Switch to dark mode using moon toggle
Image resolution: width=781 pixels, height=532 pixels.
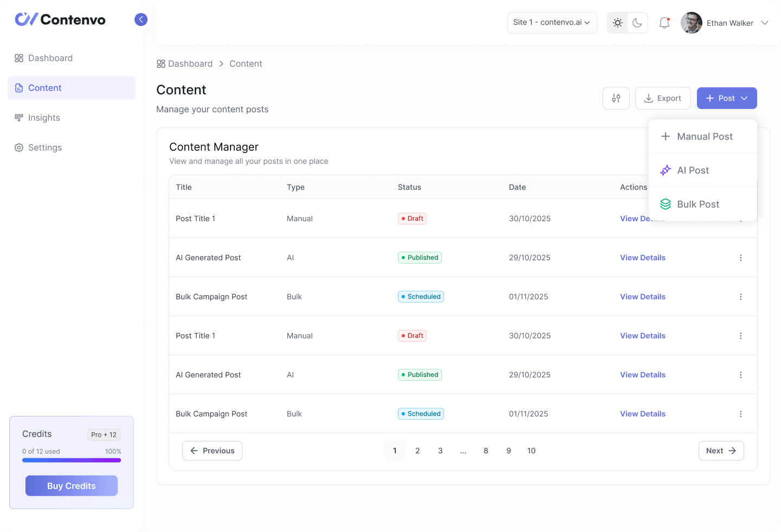click(x=637, y=23)
